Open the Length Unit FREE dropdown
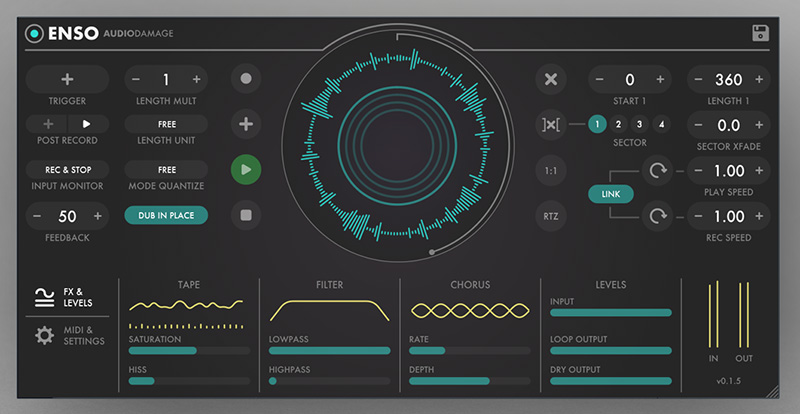 (x=166, y=124)
